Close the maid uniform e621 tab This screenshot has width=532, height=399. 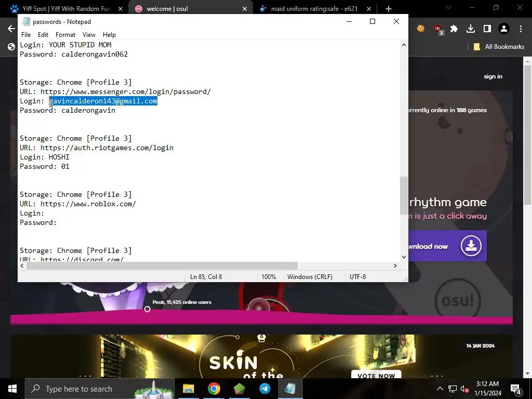tap(369, 9)
